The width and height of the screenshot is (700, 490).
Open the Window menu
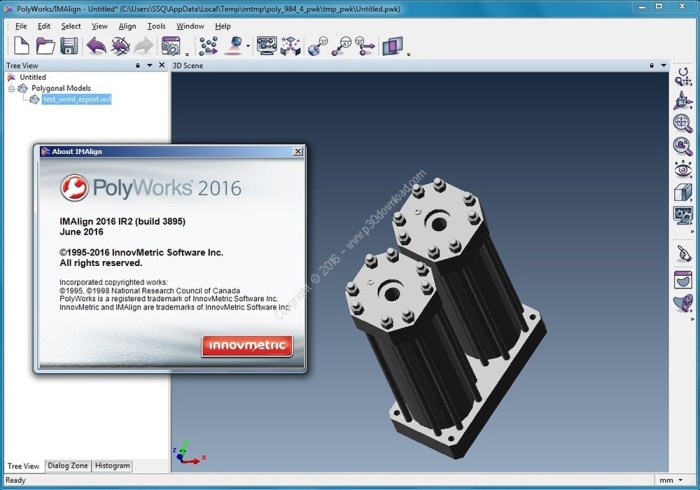190,26
